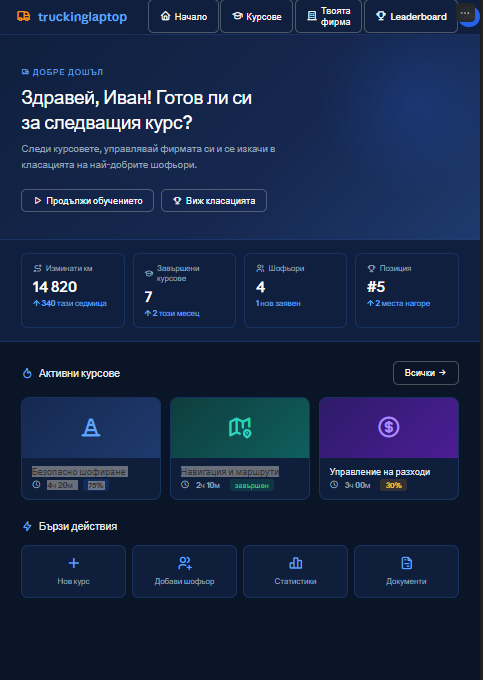
Task: Click the Нов курс quick action
Action: click(73, 572)
